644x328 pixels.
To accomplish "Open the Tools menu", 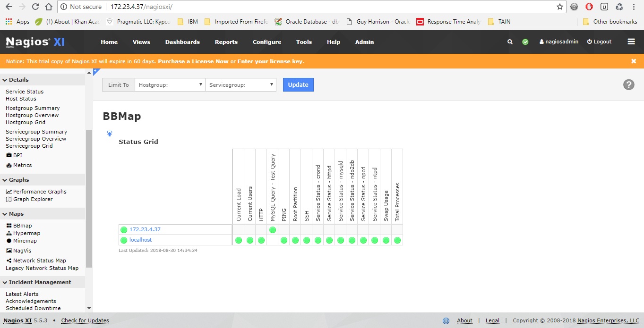I will 304,42.
